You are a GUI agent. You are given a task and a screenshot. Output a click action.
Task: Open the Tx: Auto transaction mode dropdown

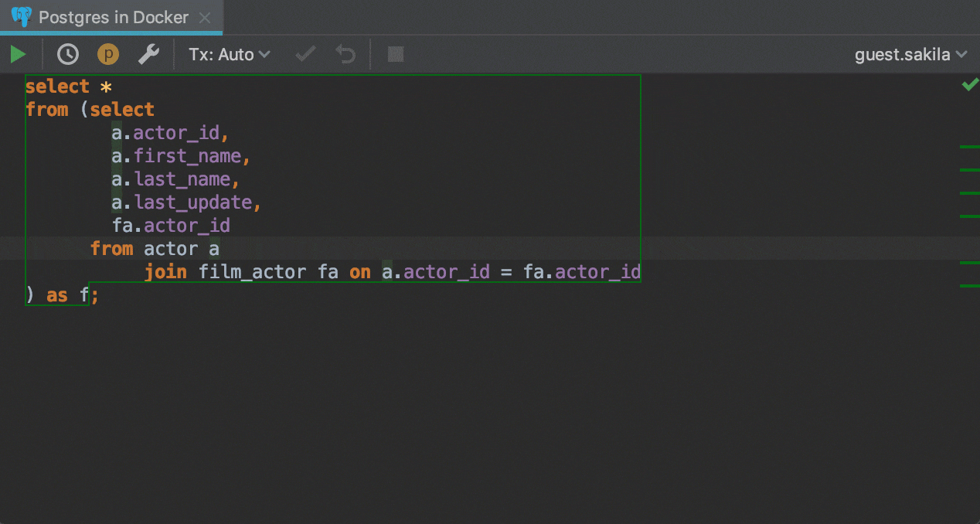coord(230,54)
